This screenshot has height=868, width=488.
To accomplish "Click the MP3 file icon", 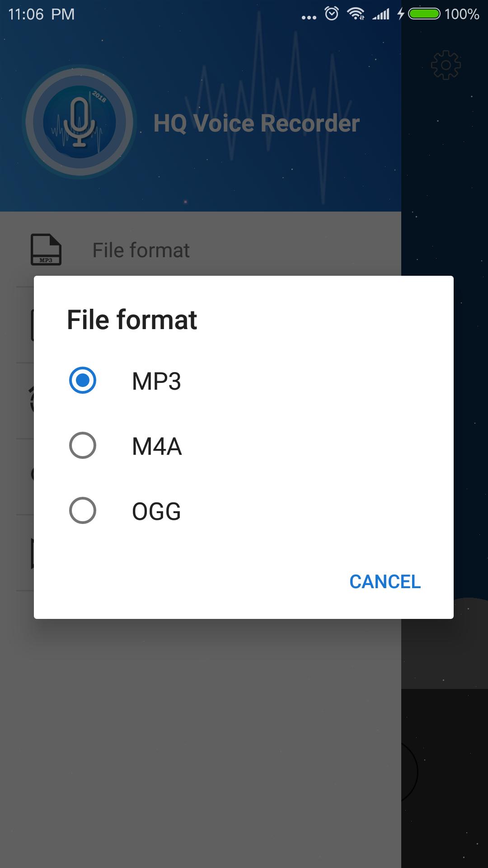I will pyautogui.click(x=46, y=250).
